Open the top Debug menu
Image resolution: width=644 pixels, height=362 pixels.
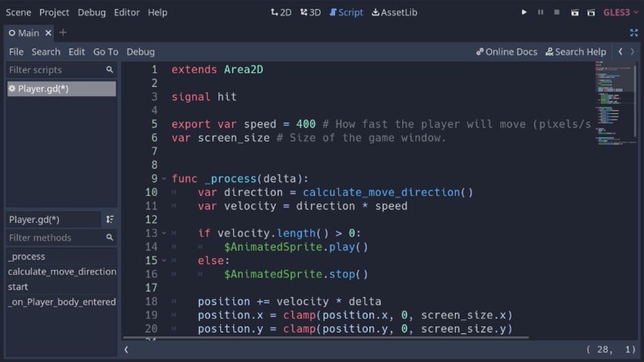coord(91,12)
